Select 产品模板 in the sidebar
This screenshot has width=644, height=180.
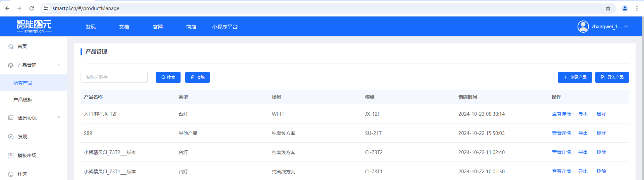(x=34, y=100)
